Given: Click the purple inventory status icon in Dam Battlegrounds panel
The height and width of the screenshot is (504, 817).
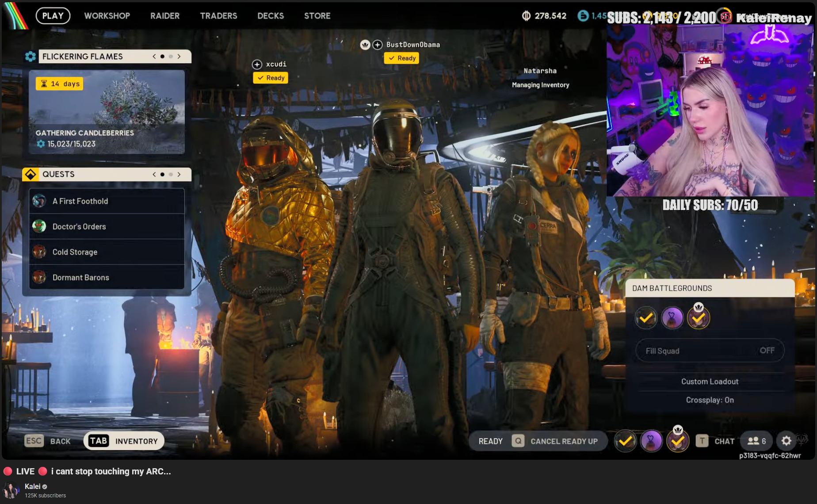Looking at the screenshot, I should pos(672,317).
